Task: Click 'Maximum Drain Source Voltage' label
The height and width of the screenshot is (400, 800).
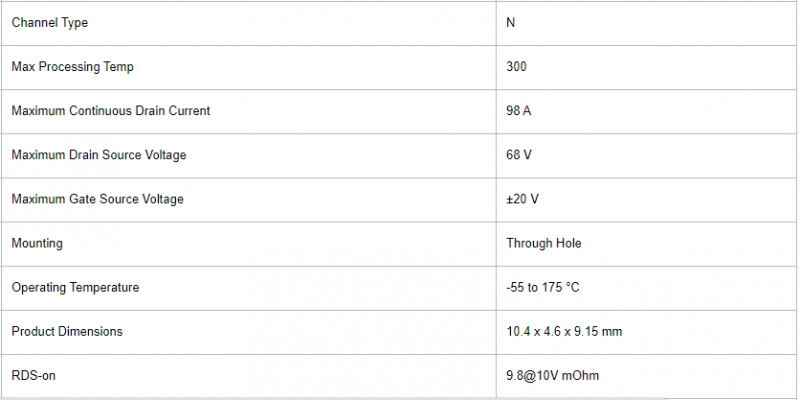Action: 98,155
